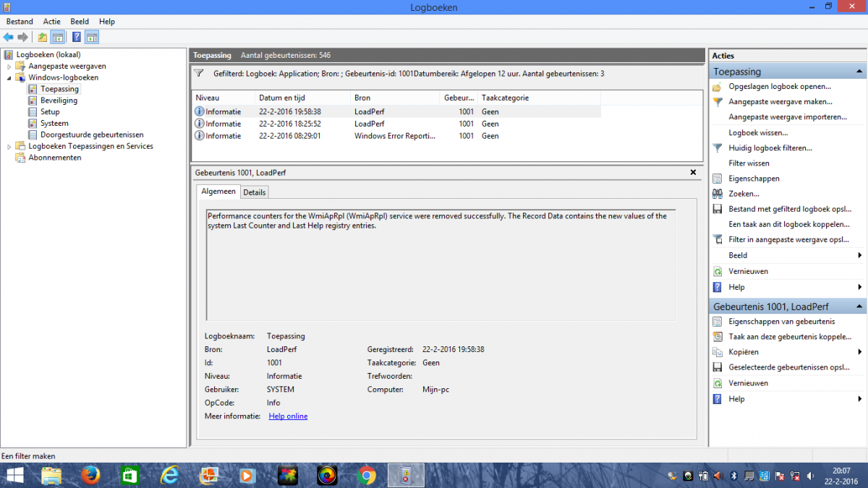Sort by the Datum en tijd column header
The width and height of the screenshot is (868, 488).
303,98
